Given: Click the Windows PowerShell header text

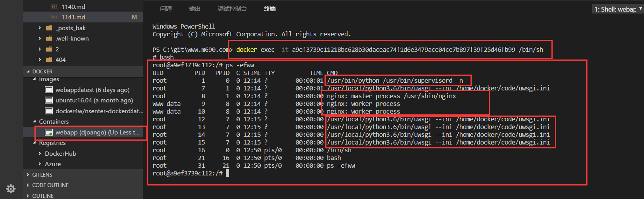Looking at the screenshot, I should [x=184, y=26].
